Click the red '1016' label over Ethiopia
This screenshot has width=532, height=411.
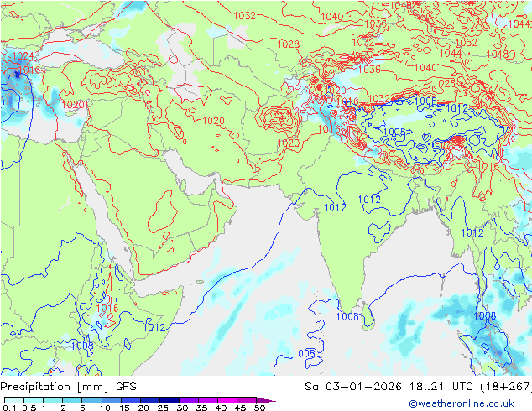[x=107, y=309]
